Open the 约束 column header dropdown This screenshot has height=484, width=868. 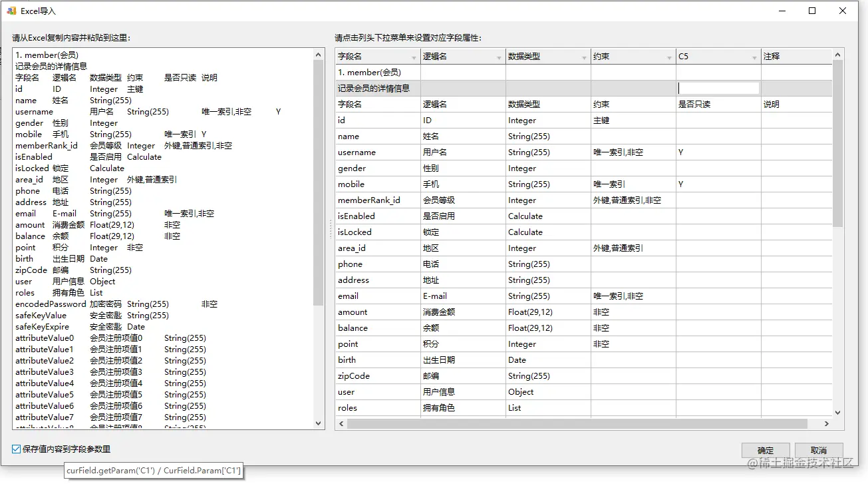pos(669,57)
